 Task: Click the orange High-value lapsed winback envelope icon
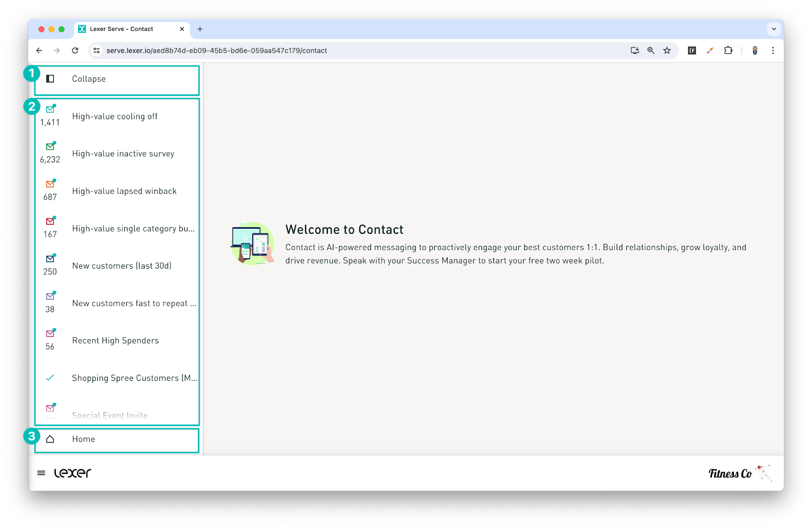[x=50, y=184]
